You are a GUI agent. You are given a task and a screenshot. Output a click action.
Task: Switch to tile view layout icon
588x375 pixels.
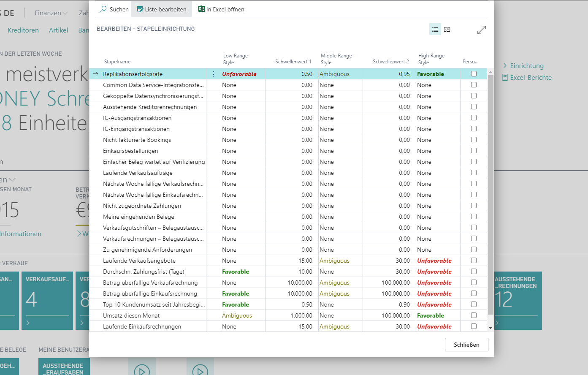[447, 29]
